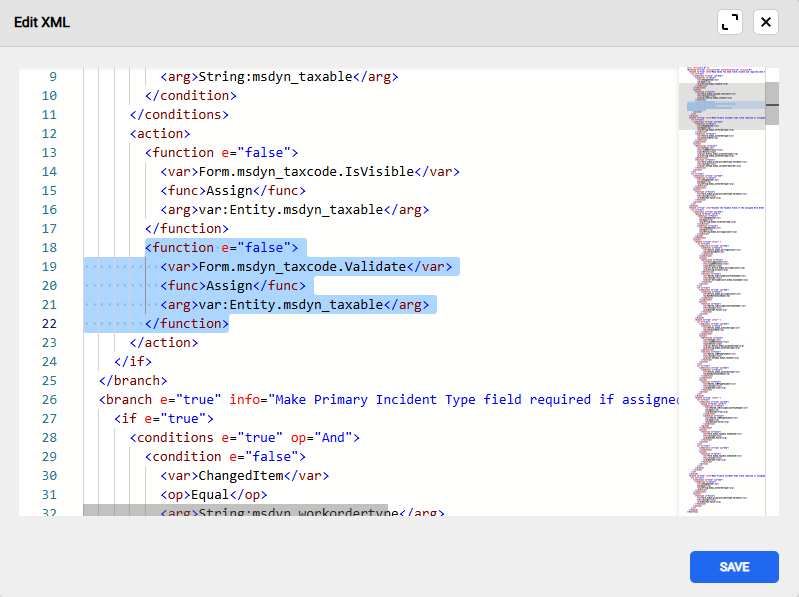Image resolution: width=799 pixels, height=597 pixels.
Task: Click the closing function tag on line 22
Action: pyautogui.click(x=187, y=323)
